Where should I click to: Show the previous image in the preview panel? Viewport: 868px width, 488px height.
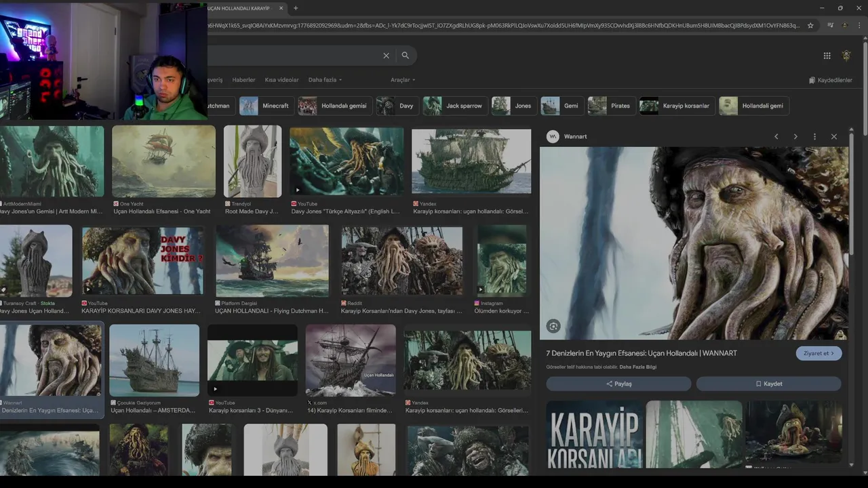click(776, 137)
